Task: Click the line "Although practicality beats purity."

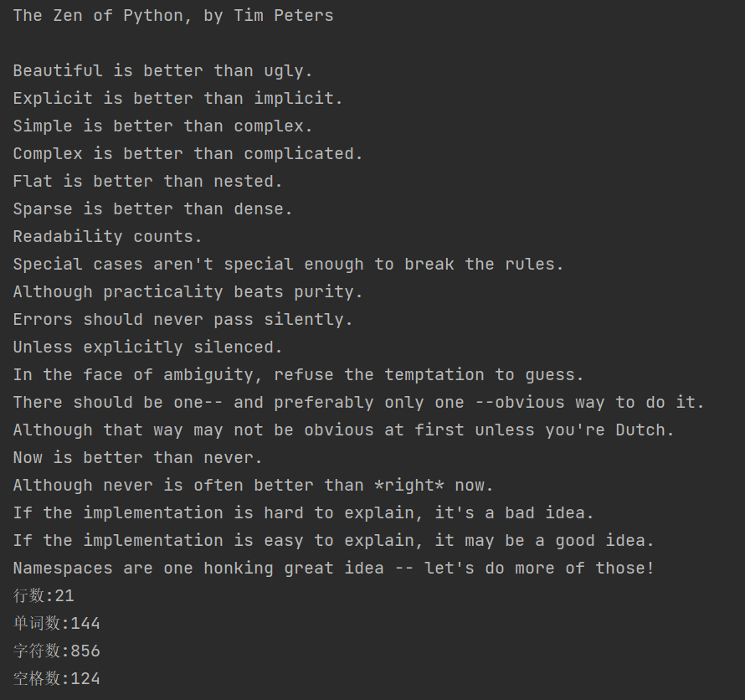Action: (188, 291)
